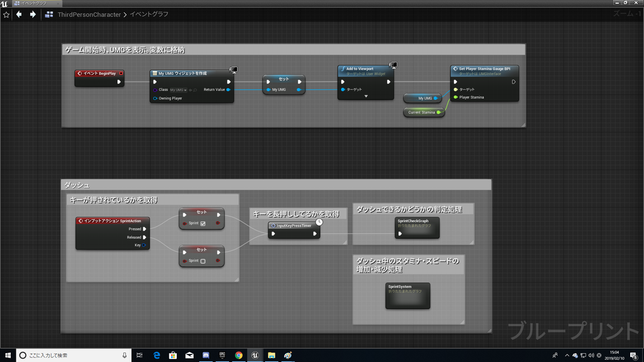Click the Current Stamina green output pin

click(x=438, y=112)
